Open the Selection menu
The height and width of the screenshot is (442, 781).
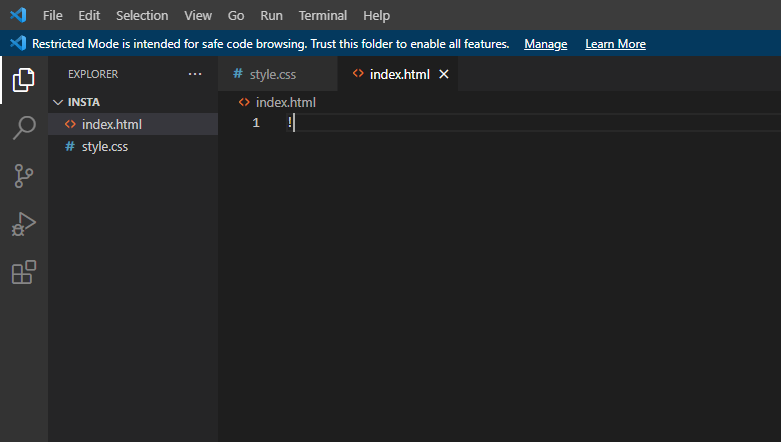coord(141,15)
